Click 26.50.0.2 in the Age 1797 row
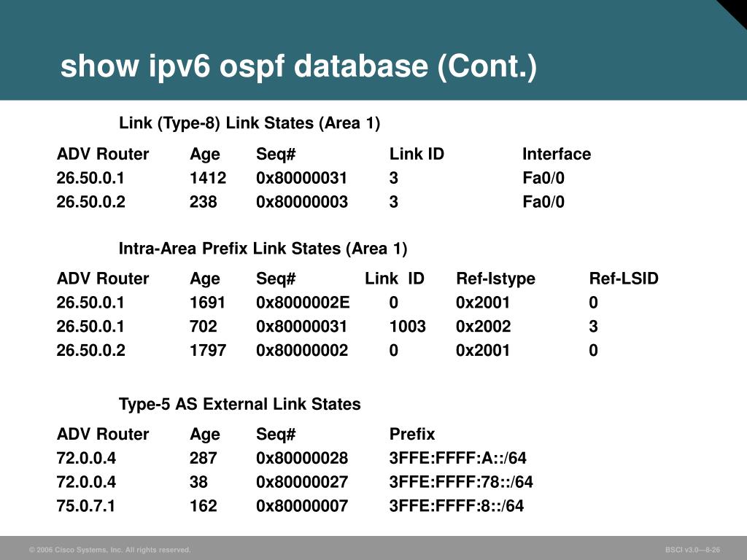747x560 pixels. click(x=91, y=351)
